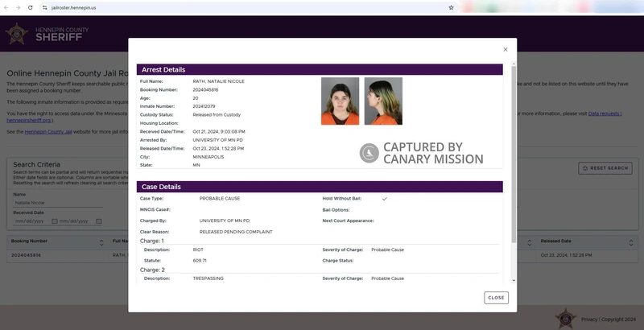Click the TRESPASSING charge description
The image size is (644, 330).
click(x=208, y=278)
